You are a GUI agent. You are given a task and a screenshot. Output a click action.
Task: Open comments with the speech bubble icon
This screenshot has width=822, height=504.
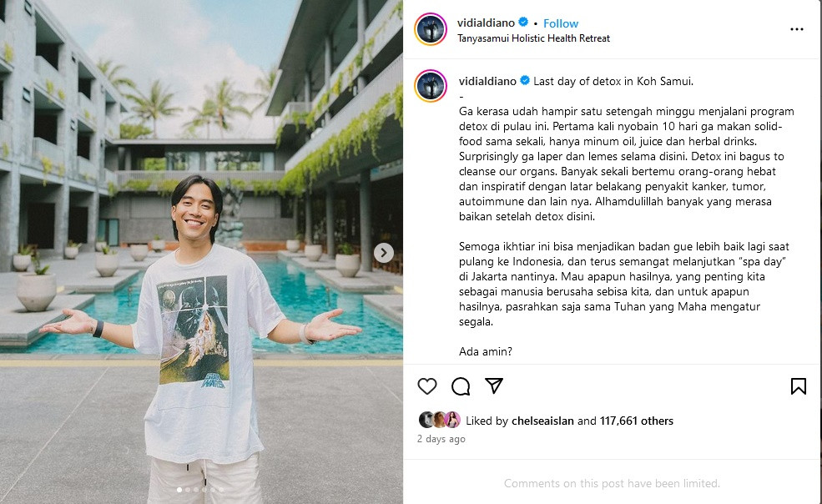point(461,386)
